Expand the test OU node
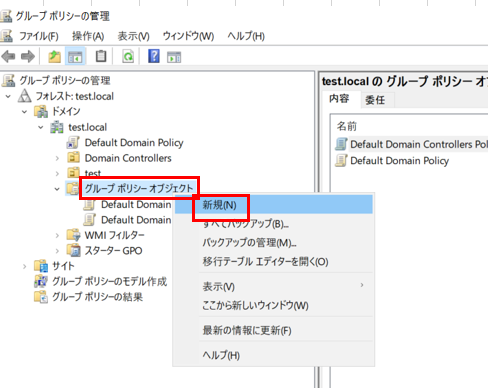Screen dimensions: 488x388 coord(57,173)
